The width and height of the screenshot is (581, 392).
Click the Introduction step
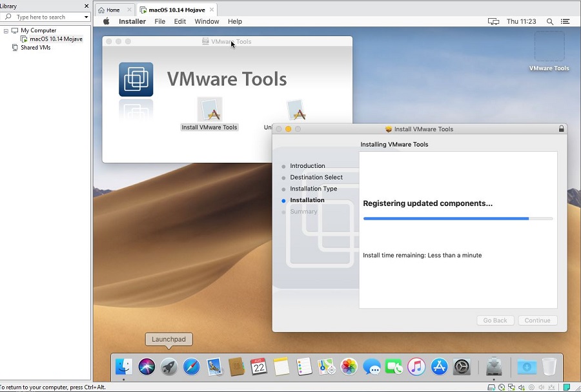(307, 165)
